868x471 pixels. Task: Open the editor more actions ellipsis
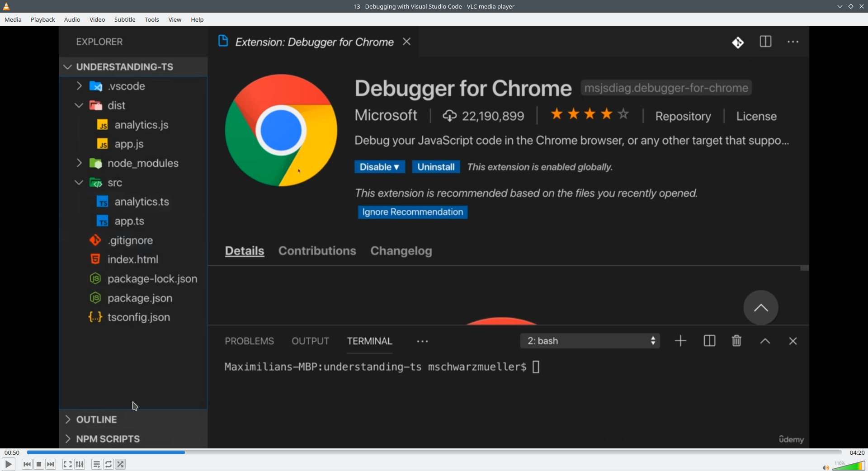click(793, 42)
